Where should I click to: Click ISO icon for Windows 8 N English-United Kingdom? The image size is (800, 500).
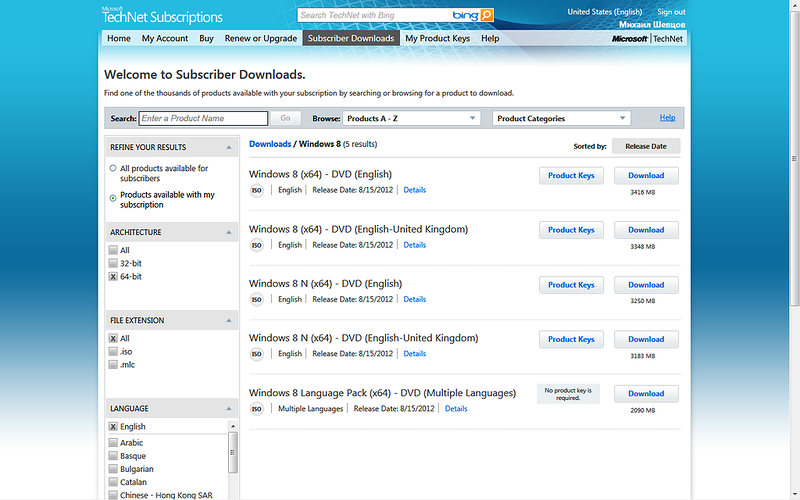(x=257, y=354)
